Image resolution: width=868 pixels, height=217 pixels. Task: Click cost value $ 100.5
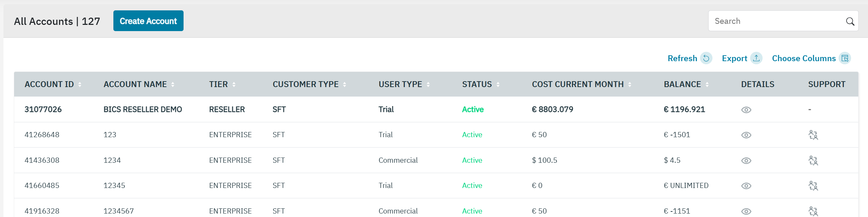[x=544, y=160]
